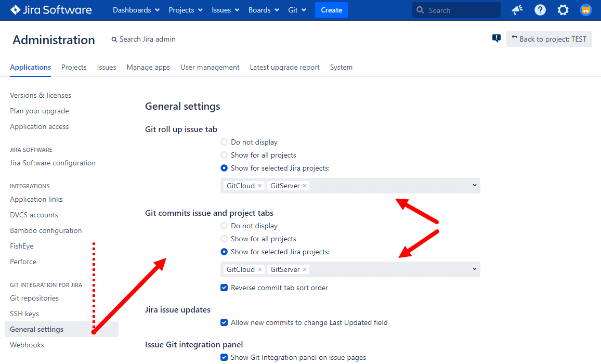Remove GitServer from Git commits projects
This screenshot has height=364, width=601.
tap(305, 269)
